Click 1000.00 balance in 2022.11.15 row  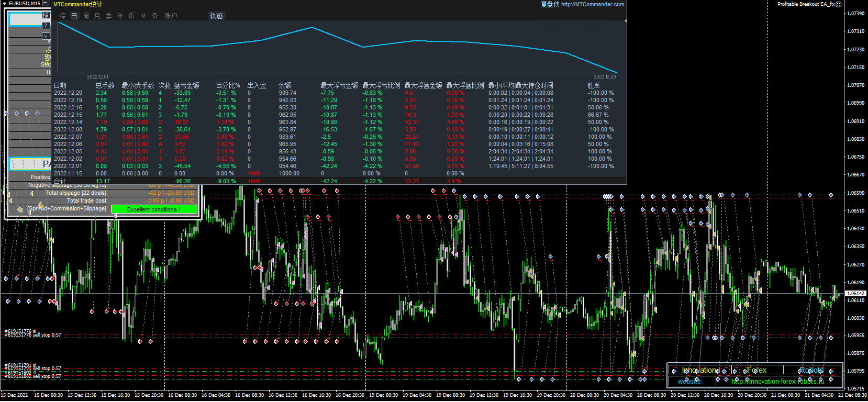(289, 173)
